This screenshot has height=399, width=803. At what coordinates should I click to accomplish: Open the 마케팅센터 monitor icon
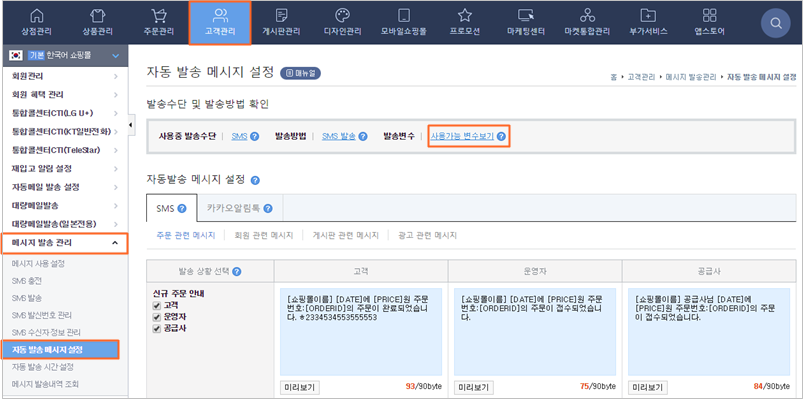pos(526,15)
